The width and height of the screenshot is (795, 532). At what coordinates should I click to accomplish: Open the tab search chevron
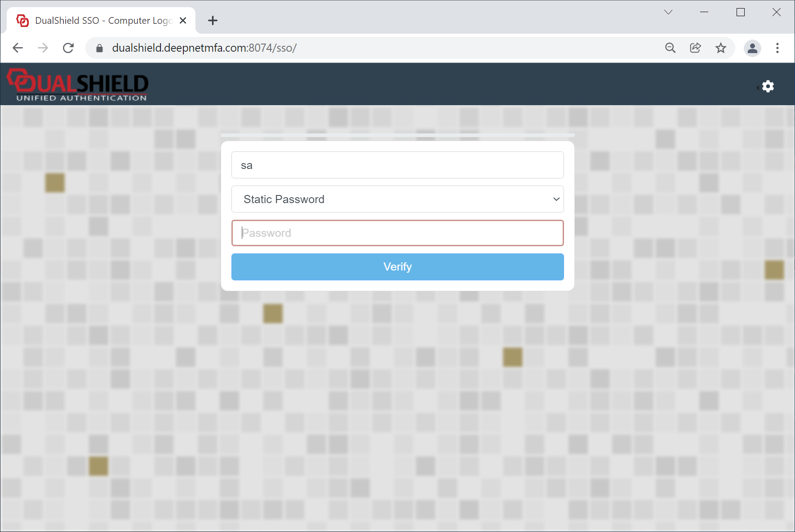[x=668, y=12]
